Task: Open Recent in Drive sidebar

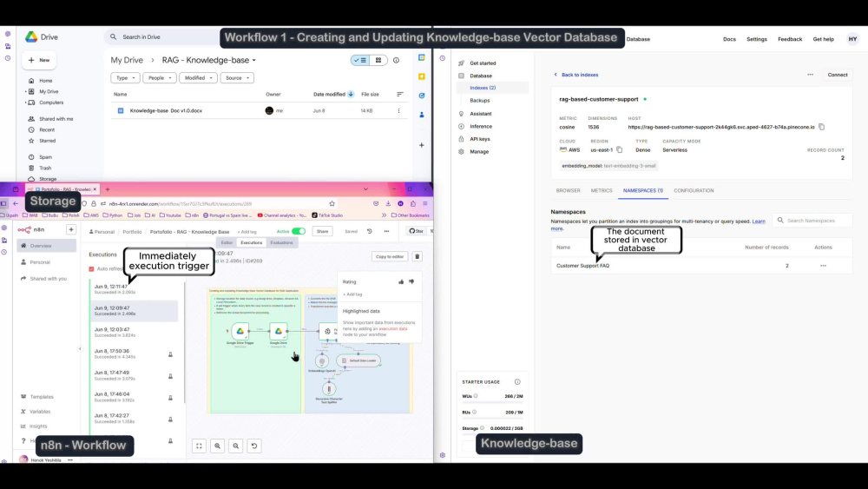Action: pyautogui.click(x=47, y=130)
